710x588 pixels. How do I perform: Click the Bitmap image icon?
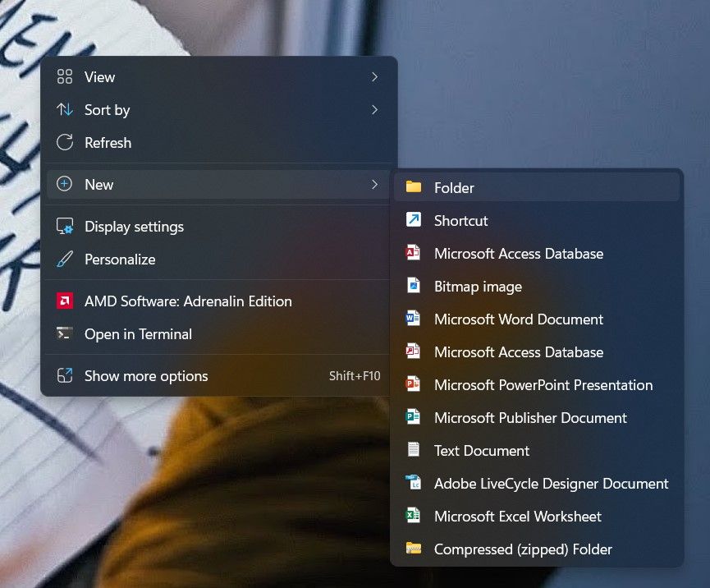414,286
